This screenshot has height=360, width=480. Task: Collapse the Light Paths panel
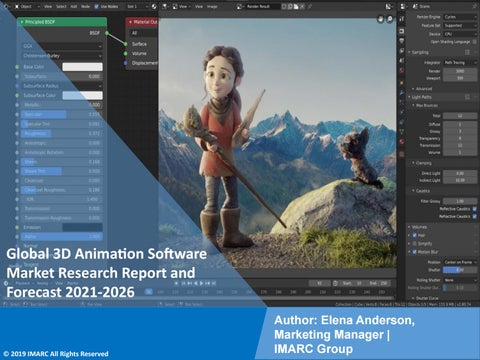[409, 97]
